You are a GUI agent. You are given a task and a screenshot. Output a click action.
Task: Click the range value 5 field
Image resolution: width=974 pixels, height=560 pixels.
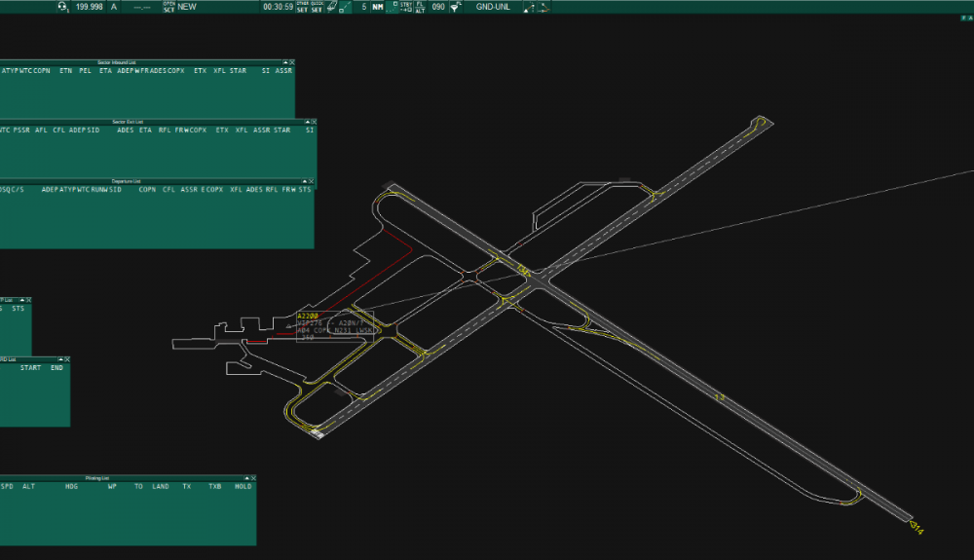[364, 7]
